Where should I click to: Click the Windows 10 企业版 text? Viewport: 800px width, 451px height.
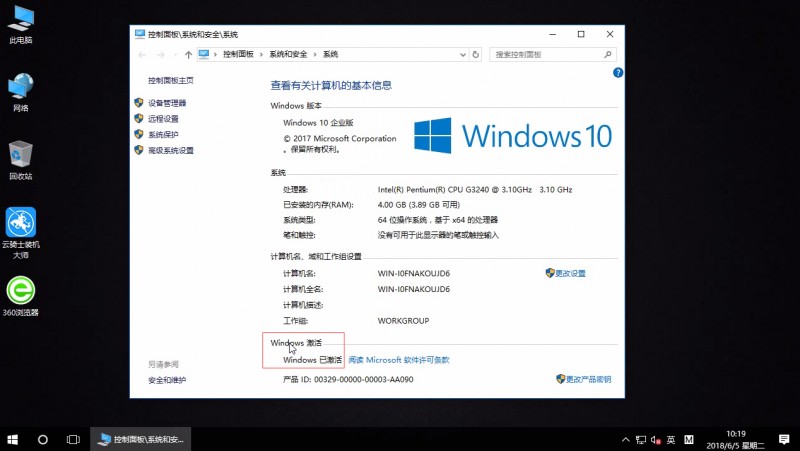(318, 123)
